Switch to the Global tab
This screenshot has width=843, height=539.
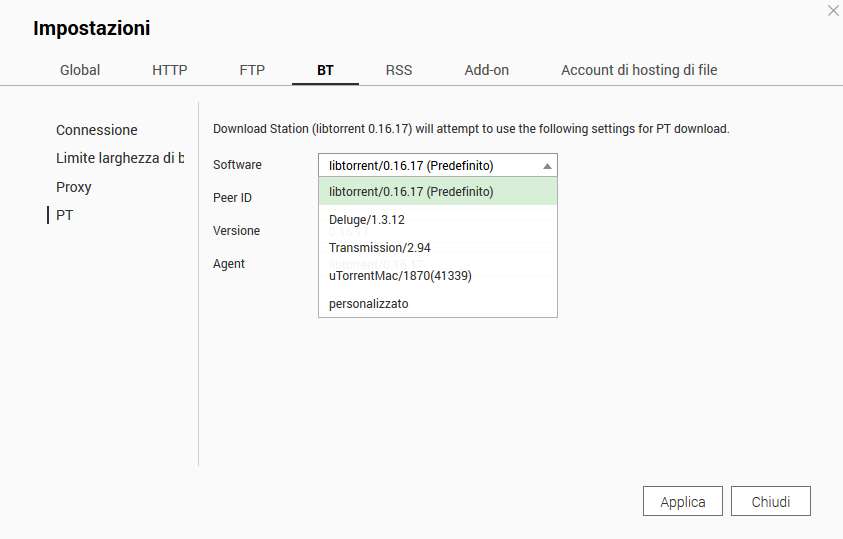click(x=80, y=70)
